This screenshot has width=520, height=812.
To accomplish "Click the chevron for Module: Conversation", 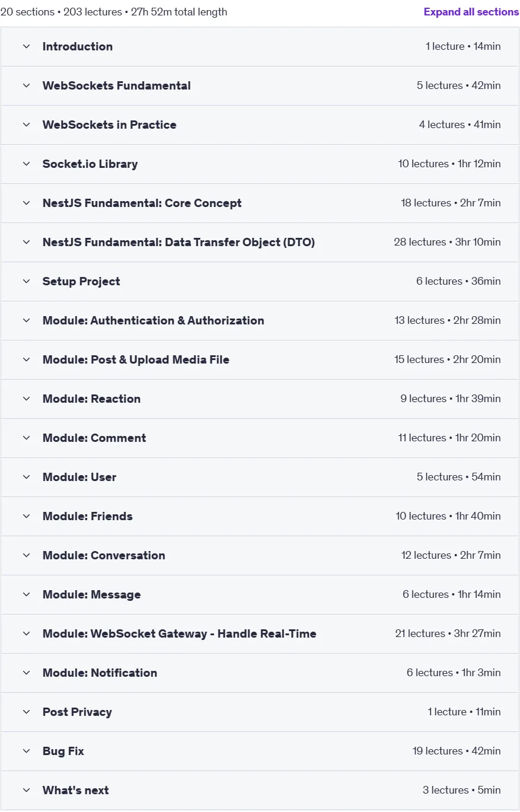I will click(x=26, y=555).
